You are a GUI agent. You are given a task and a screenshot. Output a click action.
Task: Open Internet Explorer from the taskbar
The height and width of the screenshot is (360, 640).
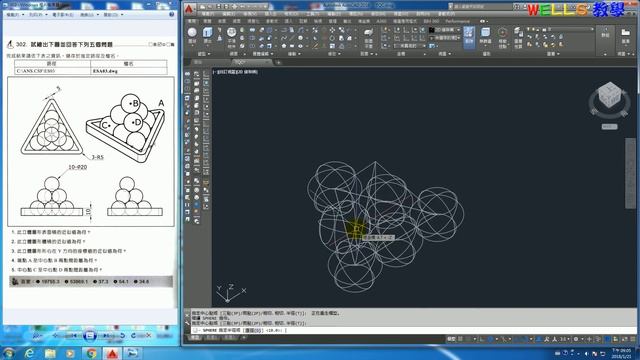[x=29, y=353]
